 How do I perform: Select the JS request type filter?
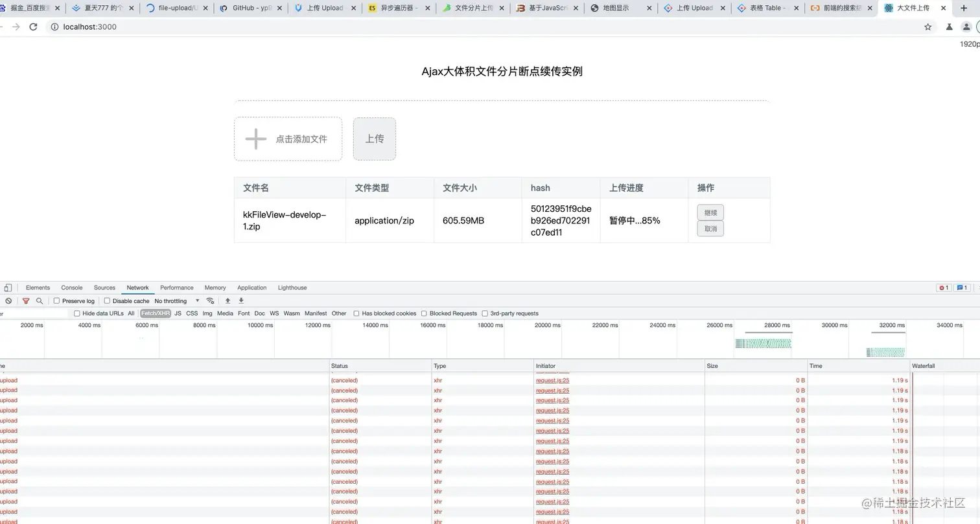(x=178, y=313)
